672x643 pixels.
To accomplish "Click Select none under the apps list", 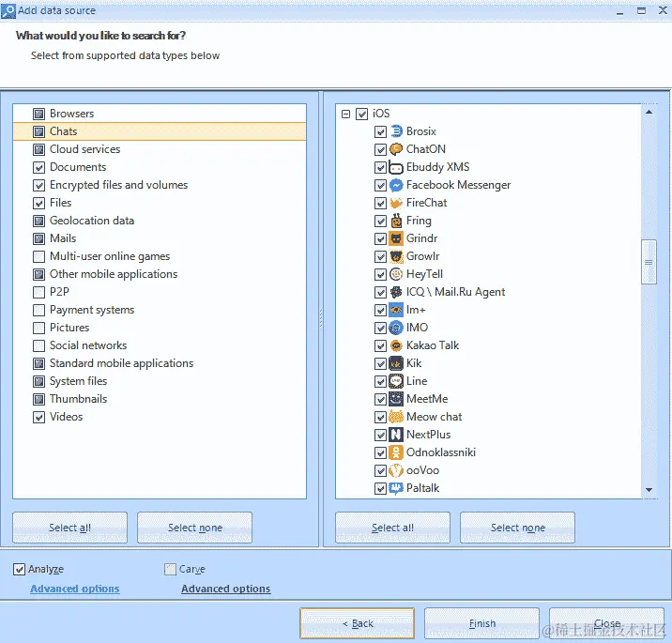I will coord(518,528).
